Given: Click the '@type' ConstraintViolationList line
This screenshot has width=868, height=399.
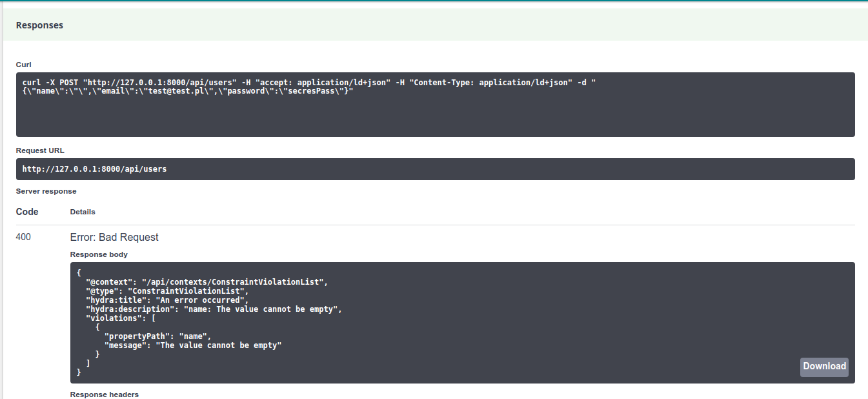Looking at the screenshot, I should point(167,291).
